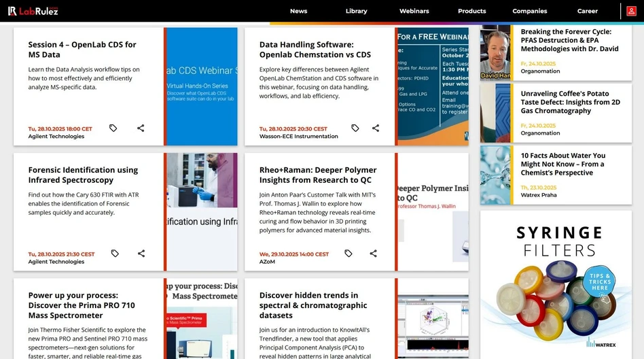The image size is (644, 359).
Task: Click date 'Tu, 28.10.2025 21:30 CEST'
Action: [x=61, y=254]
